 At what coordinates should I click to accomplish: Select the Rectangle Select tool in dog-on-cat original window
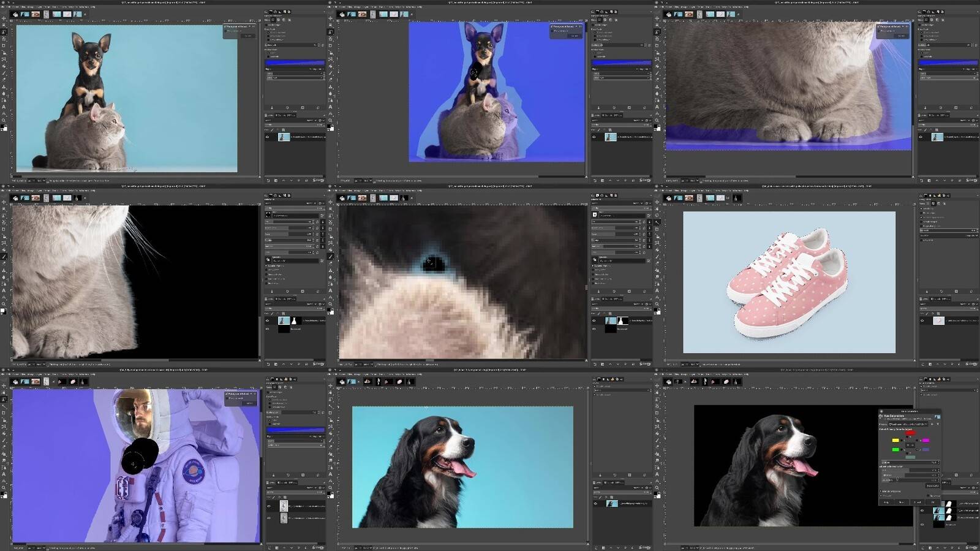[4, 25]
